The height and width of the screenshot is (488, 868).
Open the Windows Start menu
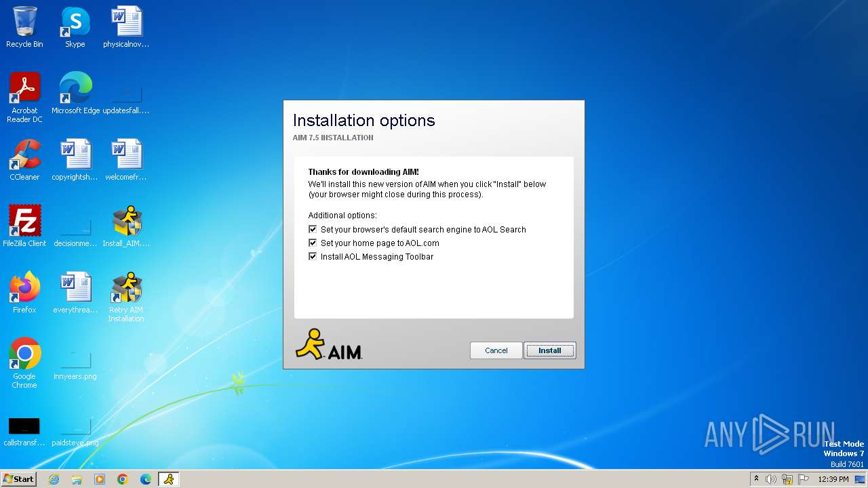click(18, 479)
